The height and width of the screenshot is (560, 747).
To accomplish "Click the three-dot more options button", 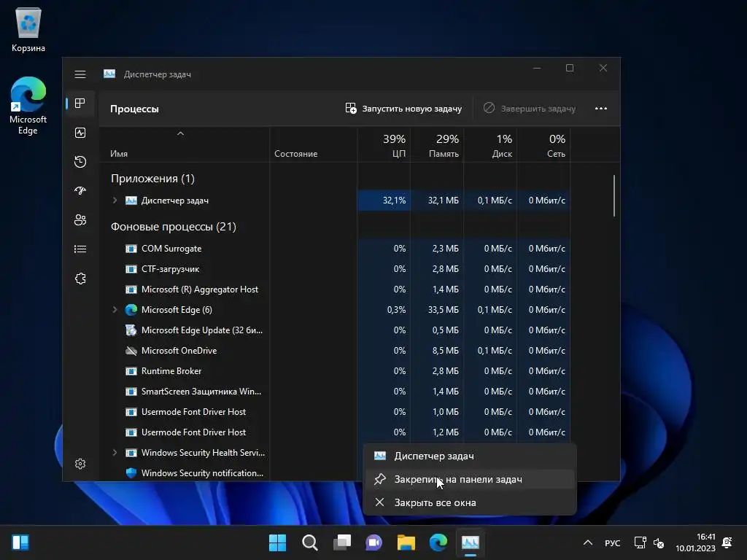I will (601, 109).
